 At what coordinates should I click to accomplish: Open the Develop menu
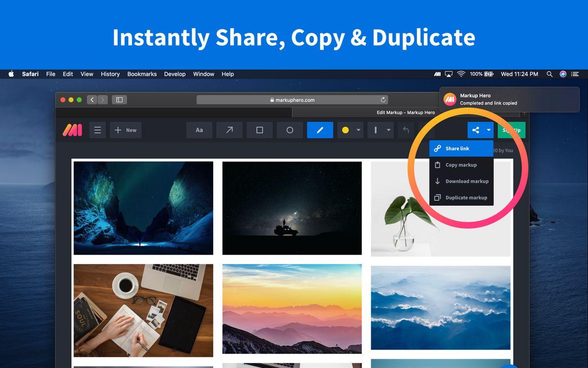(x=175, y=74)
